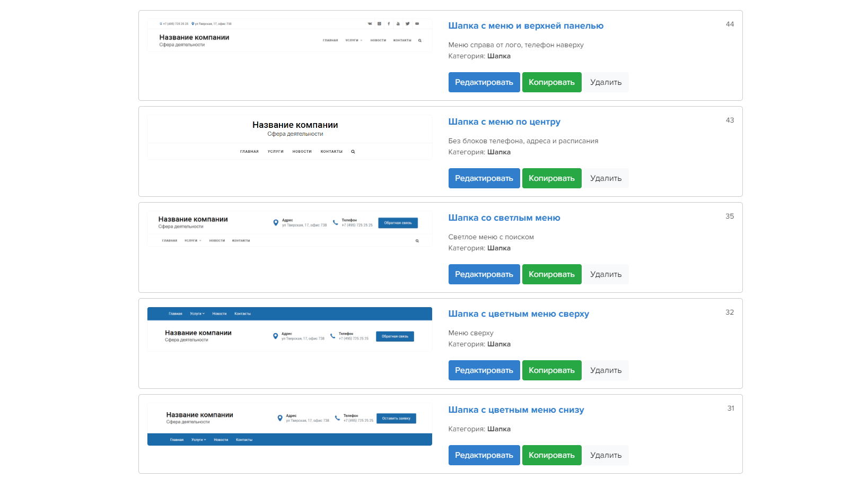
Task: Click the Facebook icon in first header preview
Action: tap(389, 23)
